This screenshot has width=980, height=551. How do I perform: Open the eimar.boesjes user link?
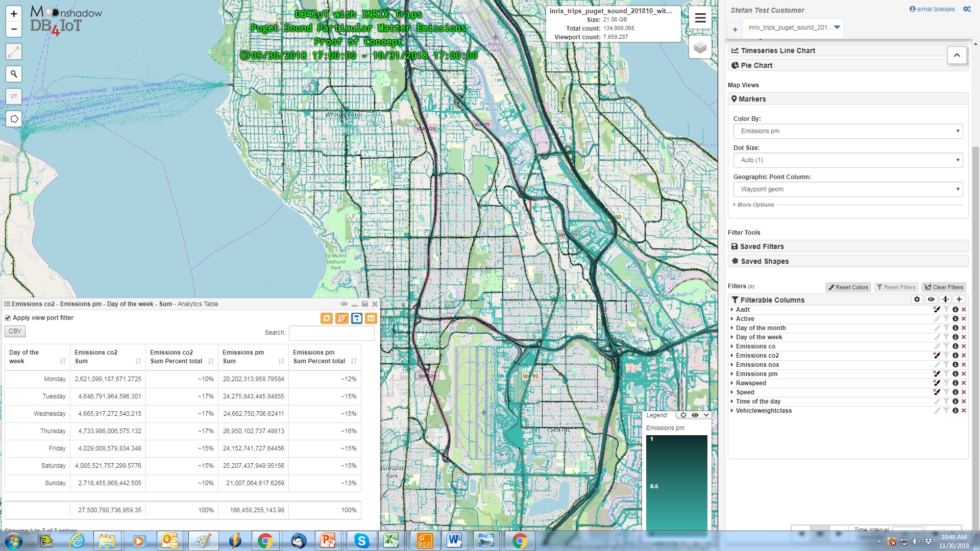pos(932,9)
